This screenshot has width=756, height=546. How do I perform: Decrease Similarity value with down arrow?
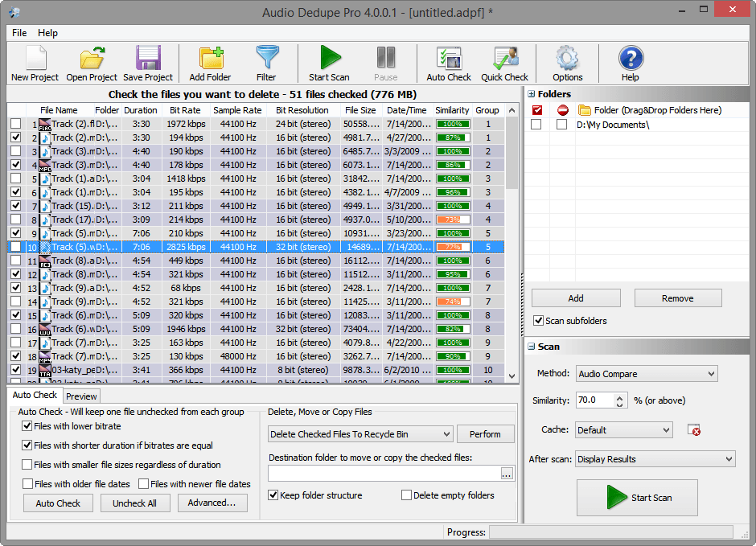coord(620,404)
